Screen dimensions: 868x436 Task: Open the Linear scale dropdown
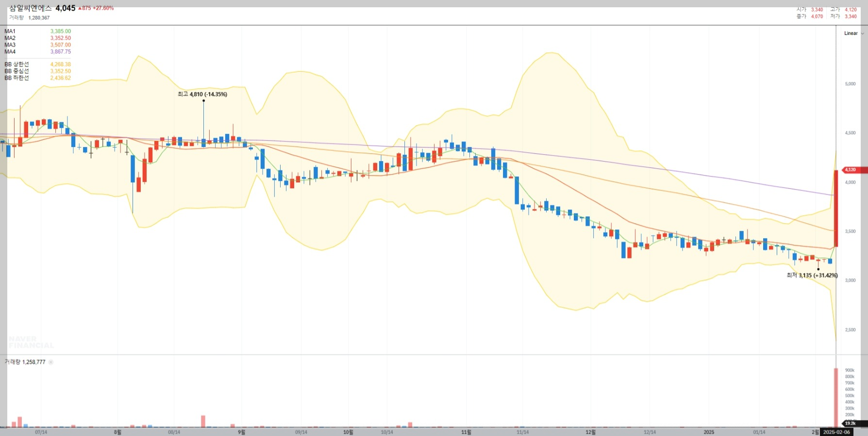coord(854,33)
